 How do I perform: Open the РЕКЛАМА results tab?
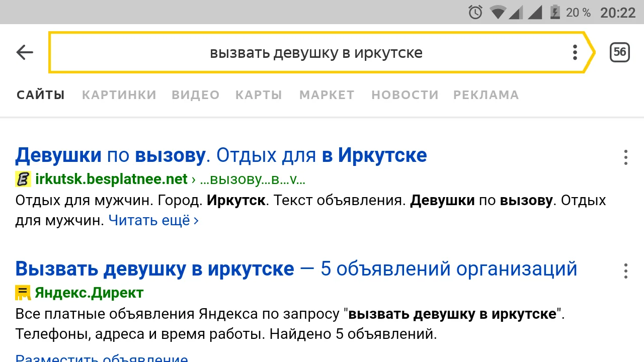486,95
